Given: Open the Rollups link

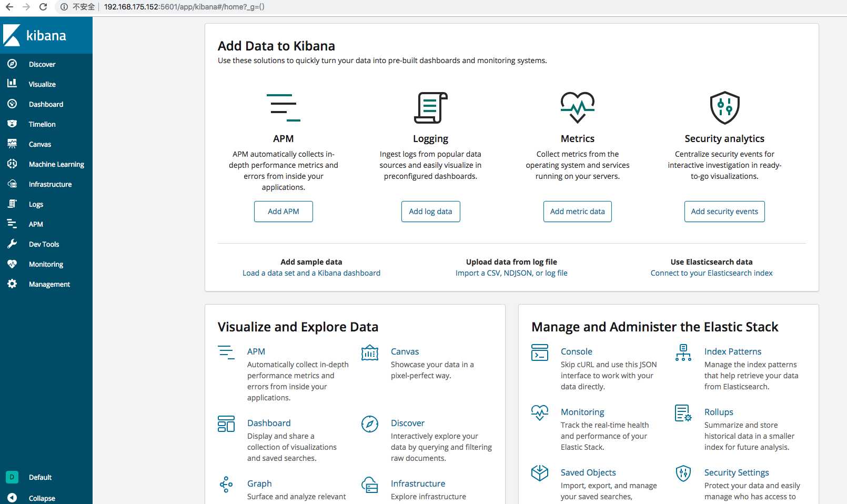Looking at the screenshot, I should coord(719,412).
